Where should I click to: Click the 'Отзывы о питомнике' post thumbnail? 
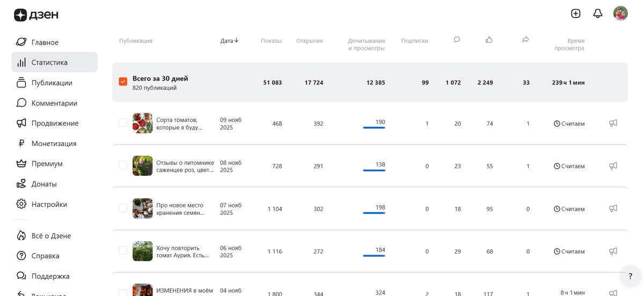[143, 166]
